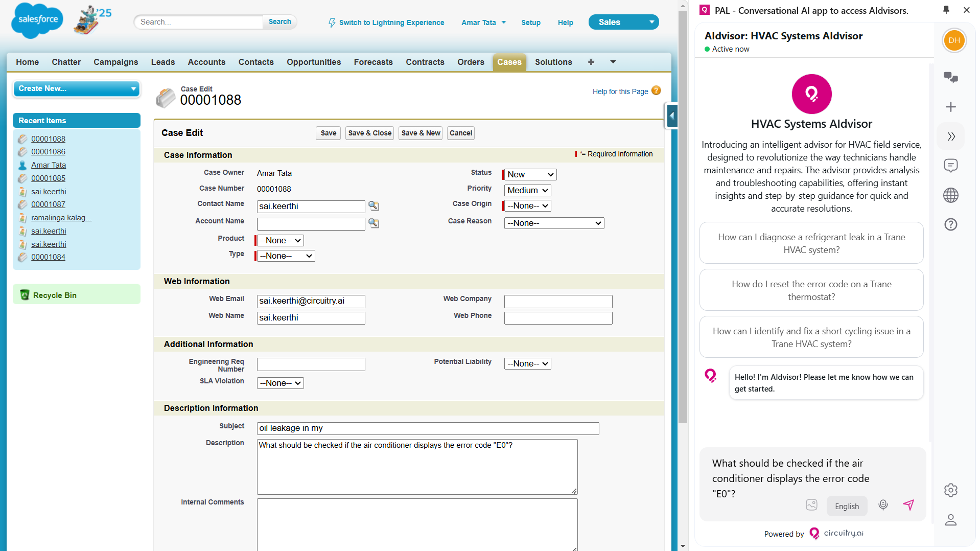Expand the PAL sidebar double chevron
The image size is (980, 551).
pos(950,136)
